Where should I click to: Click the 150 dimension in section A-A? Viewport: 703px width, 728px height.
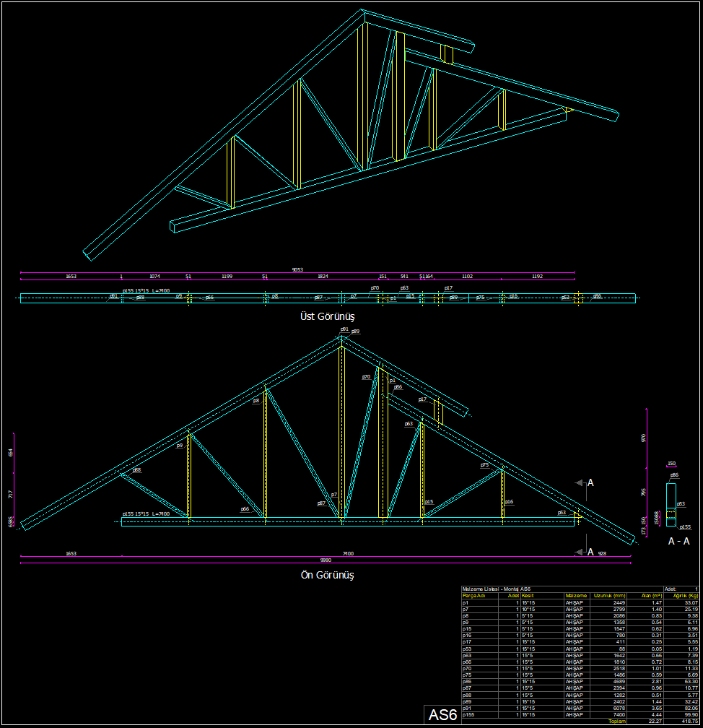point(671,464)
